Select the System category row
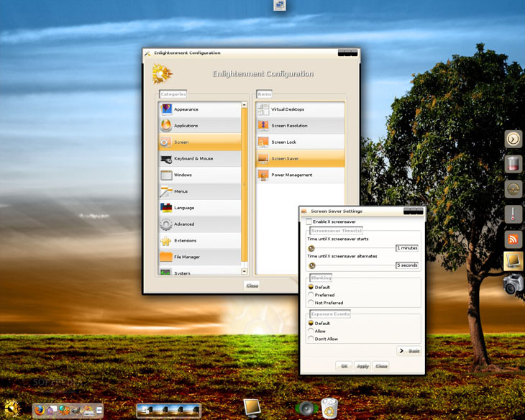 point(199,271)
